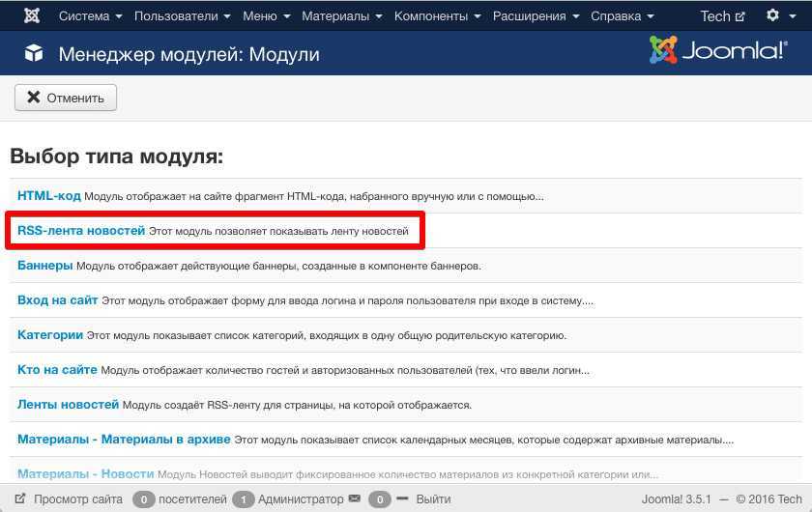Choose the HTML-код module type

click(49, 196)
